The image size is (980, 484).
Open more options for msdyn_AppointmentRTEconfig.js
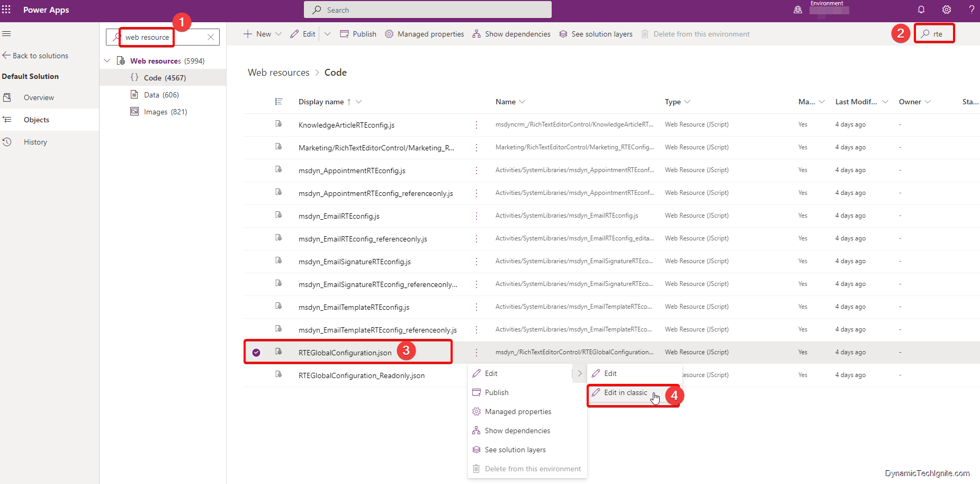[476, 171]
